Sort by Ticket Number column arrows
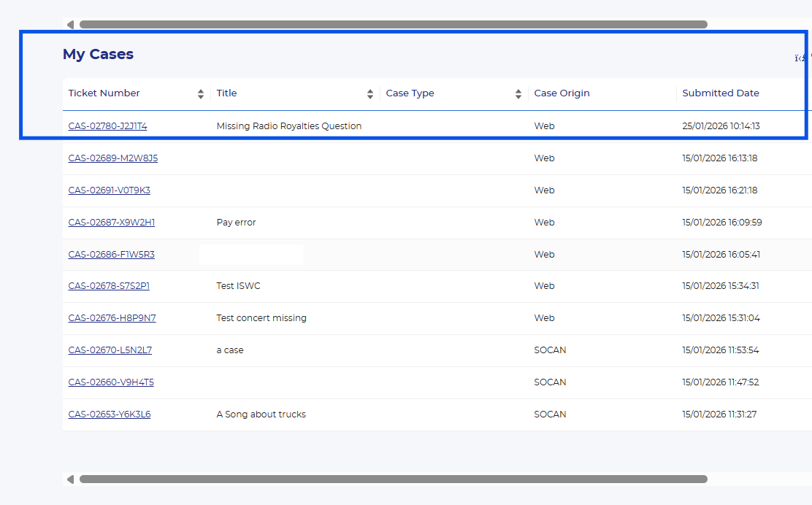The image size is (812, 505). [x=201, y=94]
